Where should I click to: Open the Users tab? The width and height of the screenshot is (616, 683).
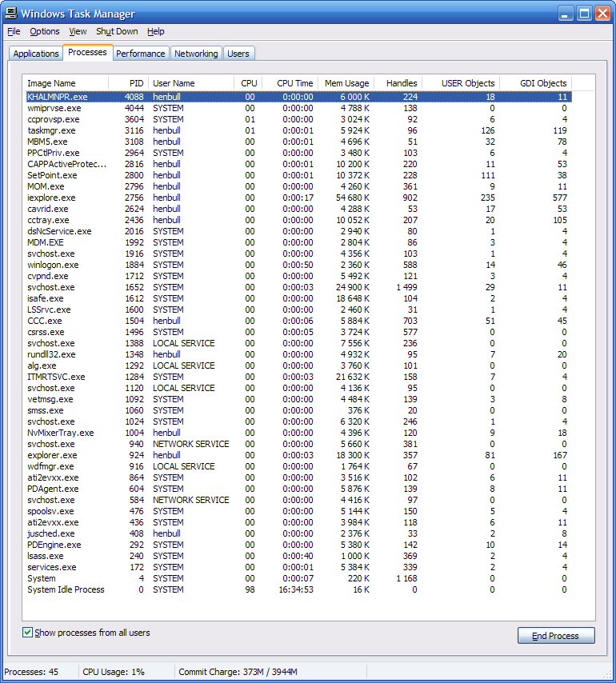click(238, 54)
